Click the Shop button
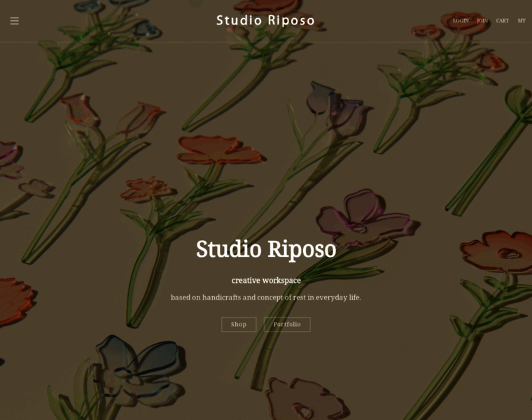Screen dimensions: 532x420 point(239,324)
